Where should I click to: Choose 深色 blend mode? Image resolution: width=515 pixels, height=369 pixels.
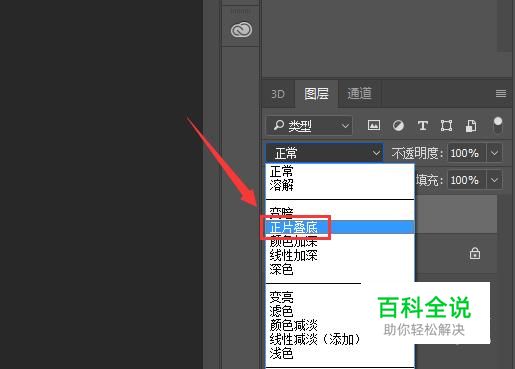(340, 269)
